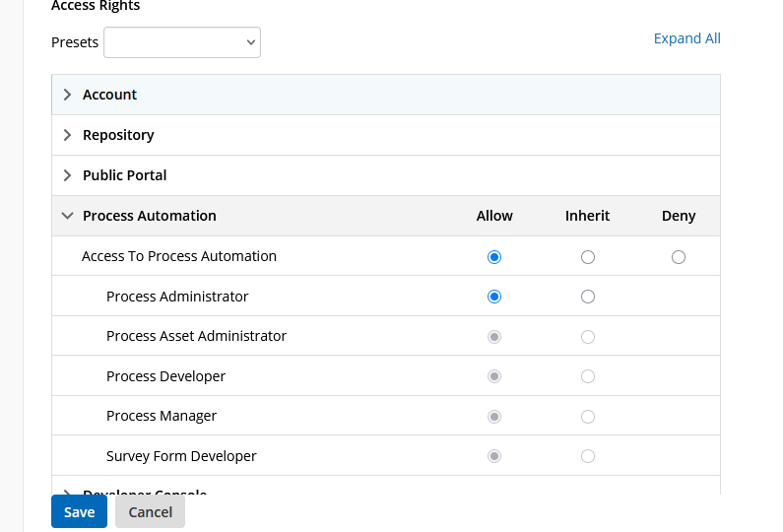Click the Process Automation section header
The image size is (783, 532).
click(x=150, y=216)
